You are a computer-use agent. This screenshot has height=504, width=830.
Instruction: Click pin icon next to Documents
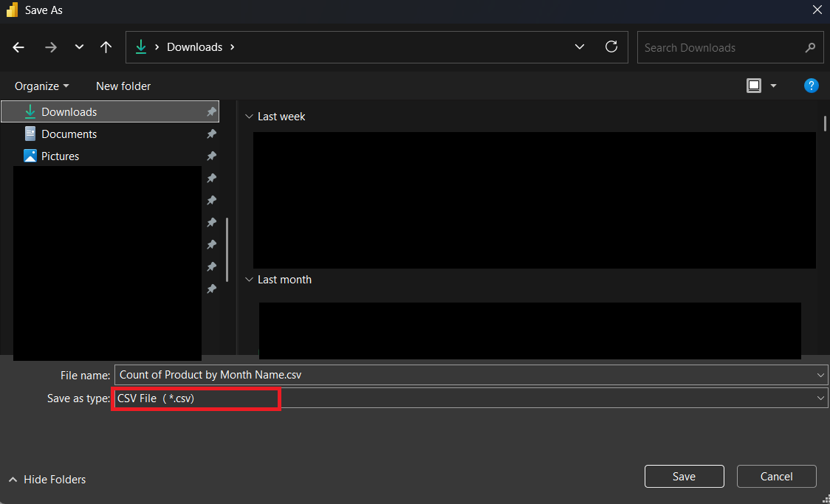coord(211,134)
